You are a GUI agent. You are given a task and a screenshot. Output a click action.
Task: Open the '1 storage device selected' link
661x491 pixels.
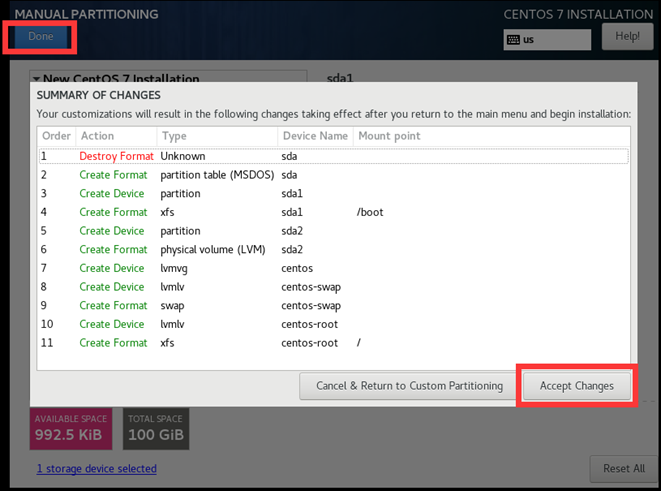point(97,469)
